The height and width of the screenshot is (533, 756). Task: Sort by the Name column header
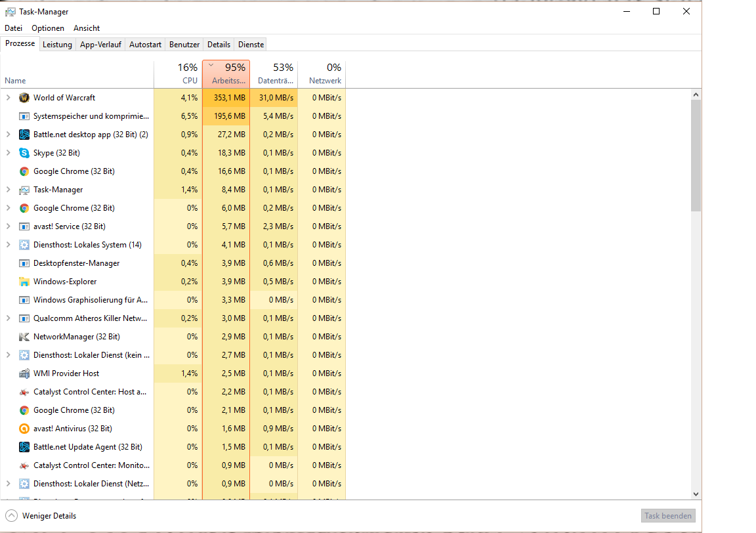[x=77, y=74]
